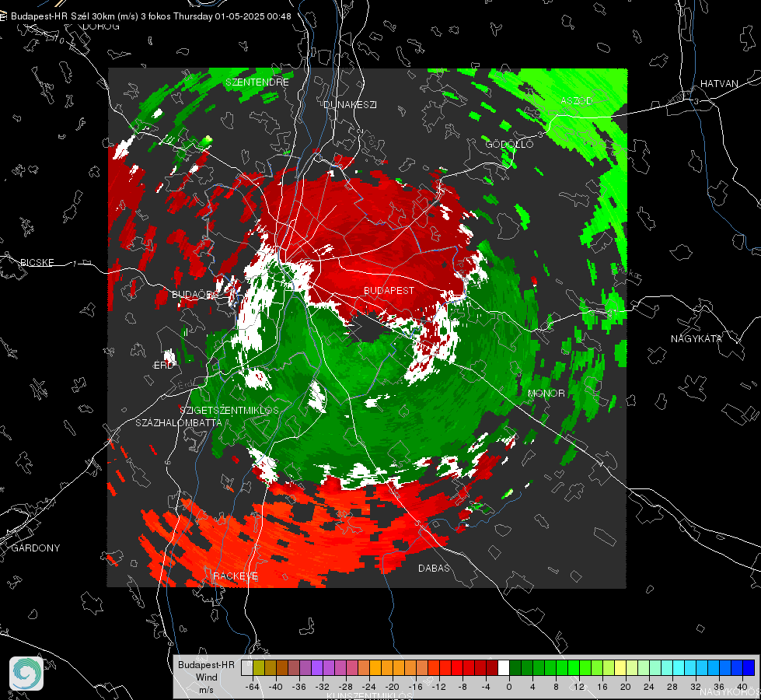
Task: Select the deep blue last swatch of the legend
Action: tap(749, 668)
